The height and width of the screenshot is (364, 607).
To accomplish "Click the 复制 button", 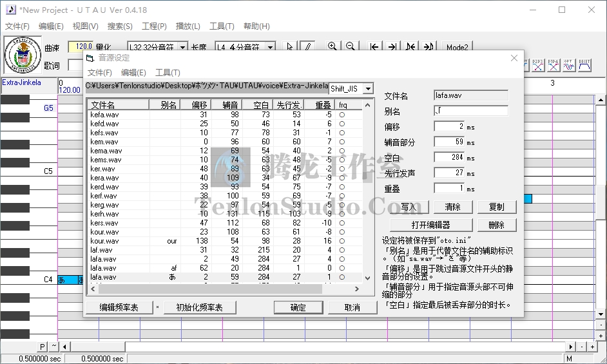I will tap(497, 207).
